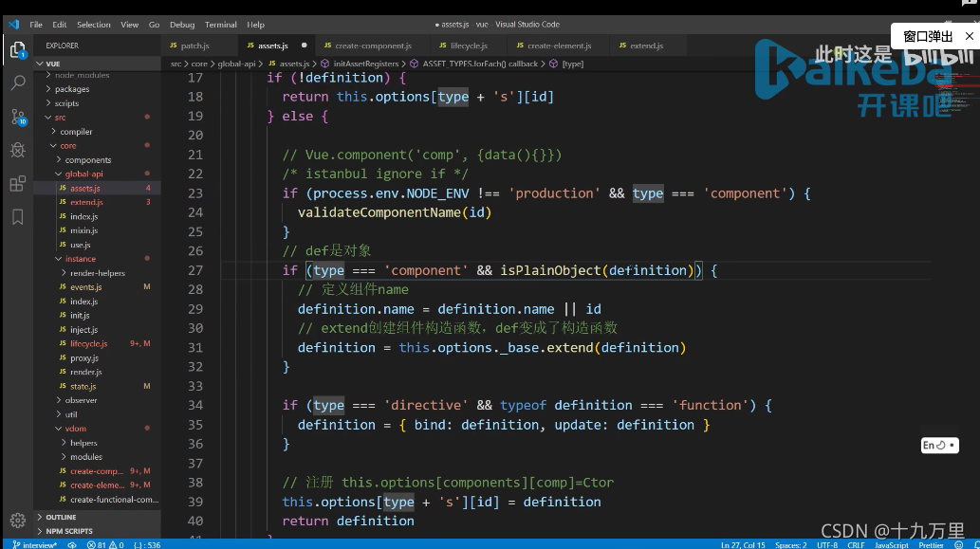Collapse the src folder
The width and height of the screenshot is (980, 549).
tap(97, 118)
